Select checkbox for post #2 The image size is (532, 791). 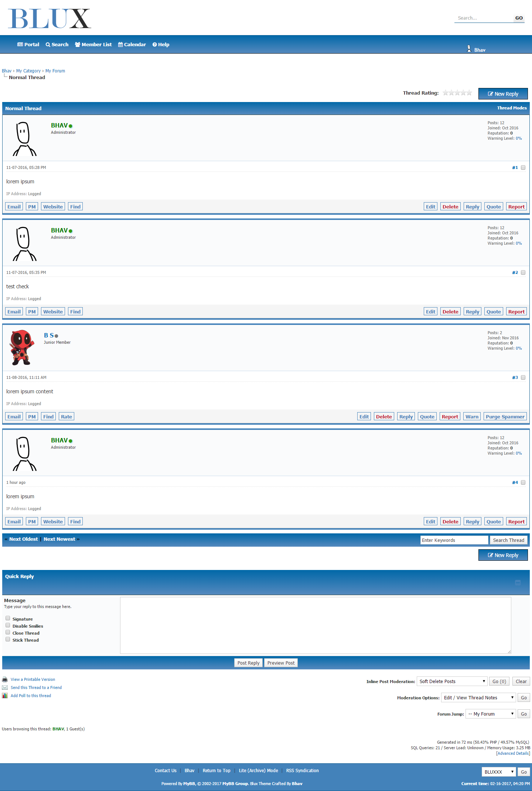click(x=523, y=272)
